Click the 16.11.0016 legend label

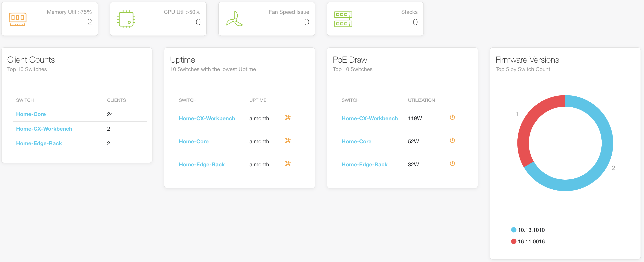(x=531, y=241)
